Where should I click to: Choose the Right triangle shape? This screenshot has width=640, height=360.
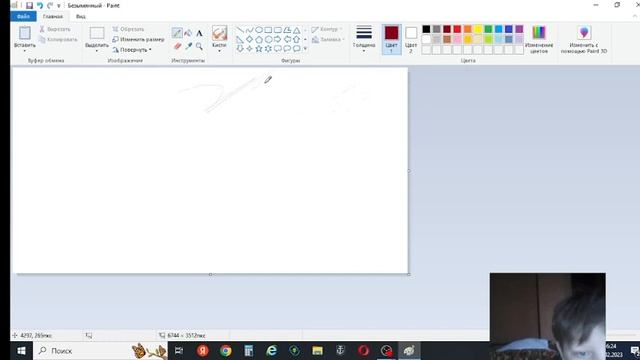pyautogui.click(x=240, y=39)
